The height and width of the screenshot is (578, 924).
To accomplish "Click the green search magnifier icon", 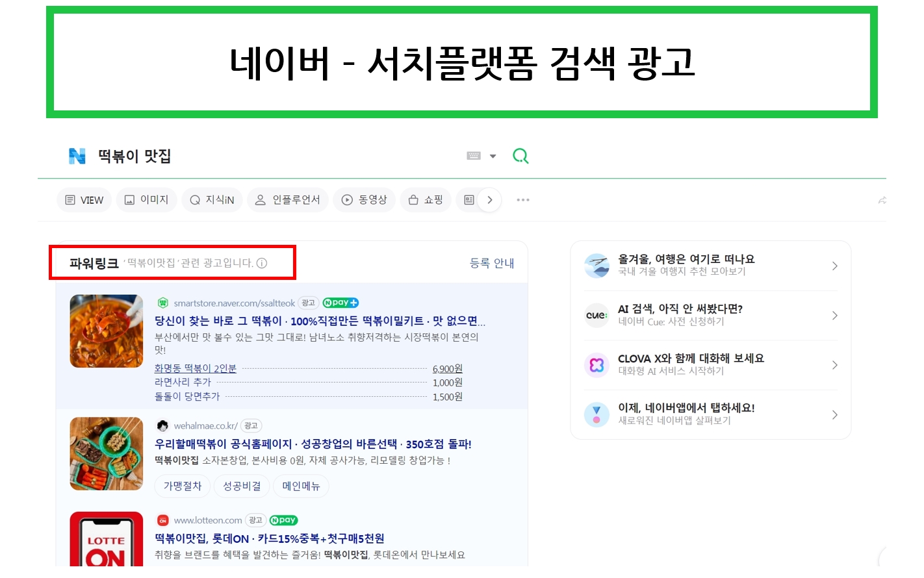I will click(x=520, y=156).
